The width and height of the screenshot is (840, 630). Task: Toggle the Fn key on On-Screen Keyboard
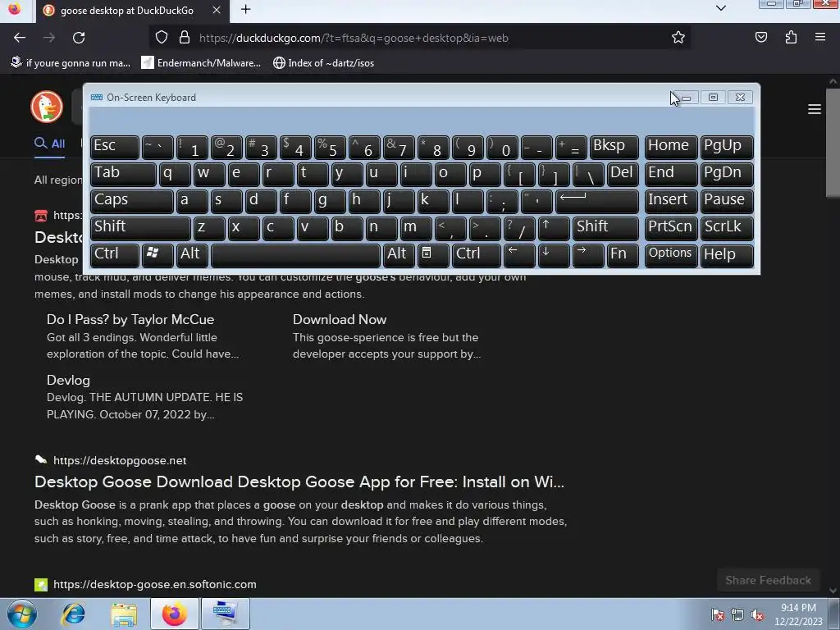point(623,255)
